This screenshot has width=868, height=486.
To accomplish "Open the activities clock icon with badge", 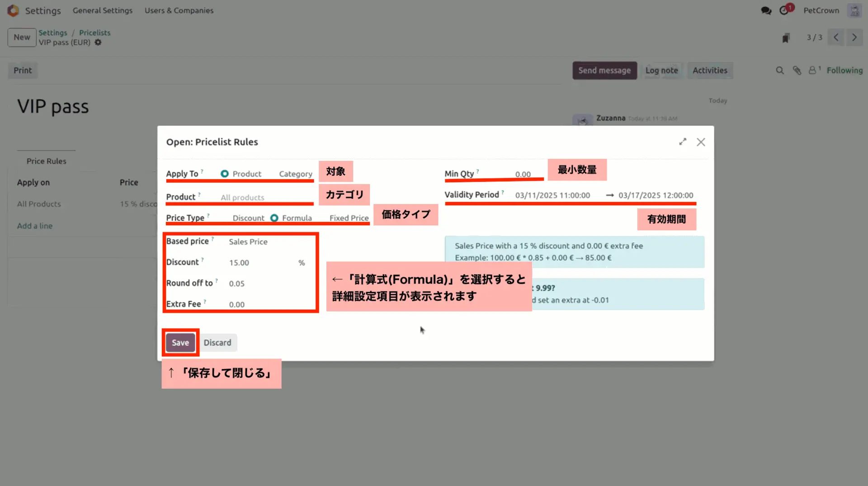I will (783, 10).
